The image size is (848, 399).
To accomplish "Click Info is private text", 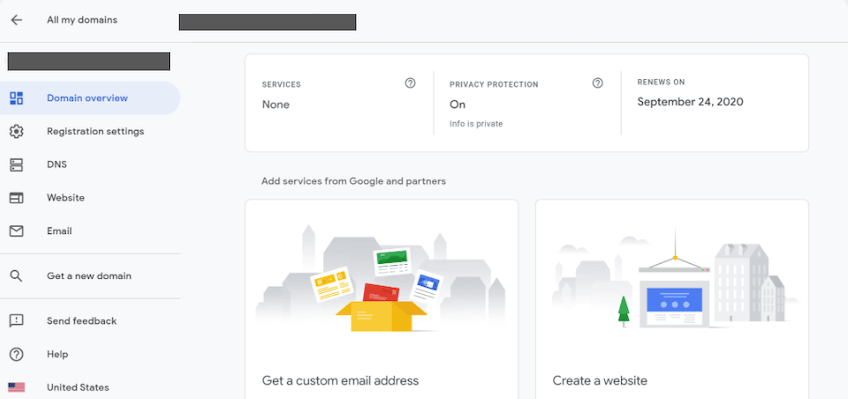I will tap(476, 124).
